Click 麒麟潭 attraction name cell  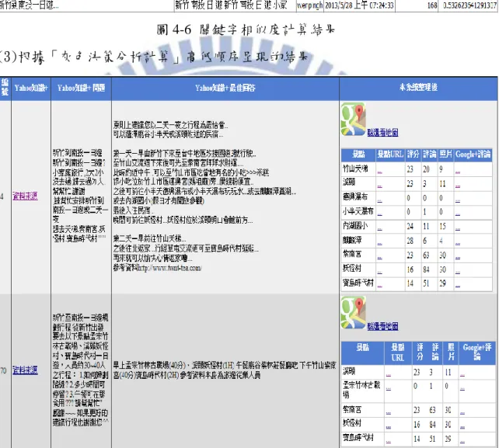click(x=358, y=241)
